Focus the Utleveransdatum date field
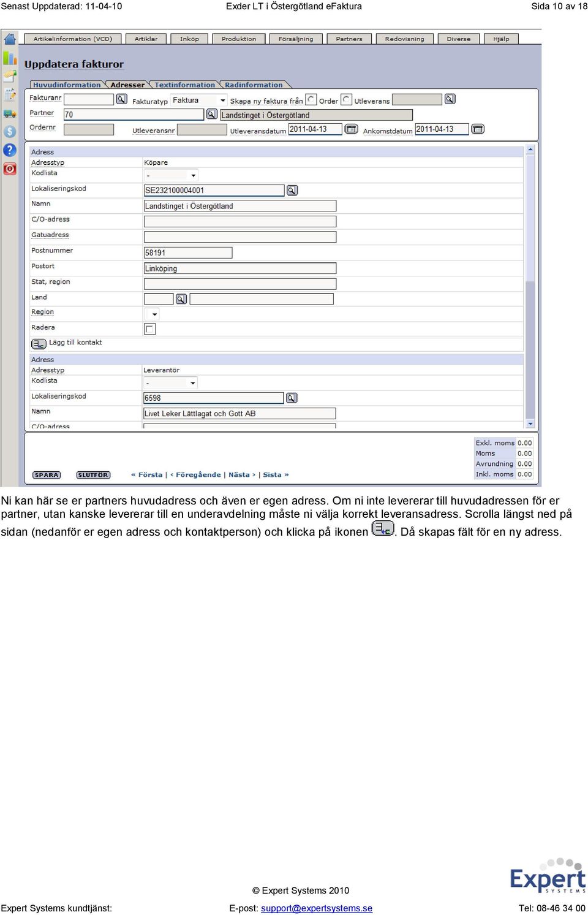Viewport: 588px width, 915px height. [315, 129]
